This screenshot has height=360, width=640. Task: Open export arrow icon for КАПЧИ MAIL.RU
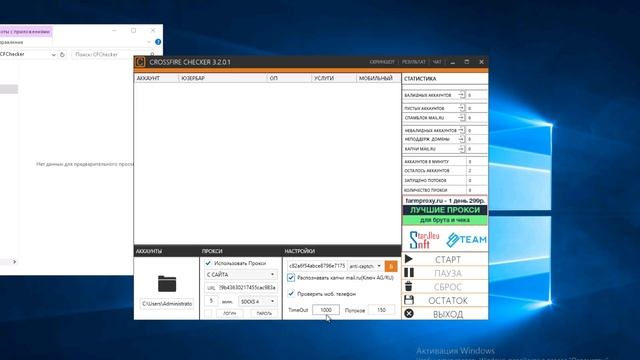tap(461, 149)
